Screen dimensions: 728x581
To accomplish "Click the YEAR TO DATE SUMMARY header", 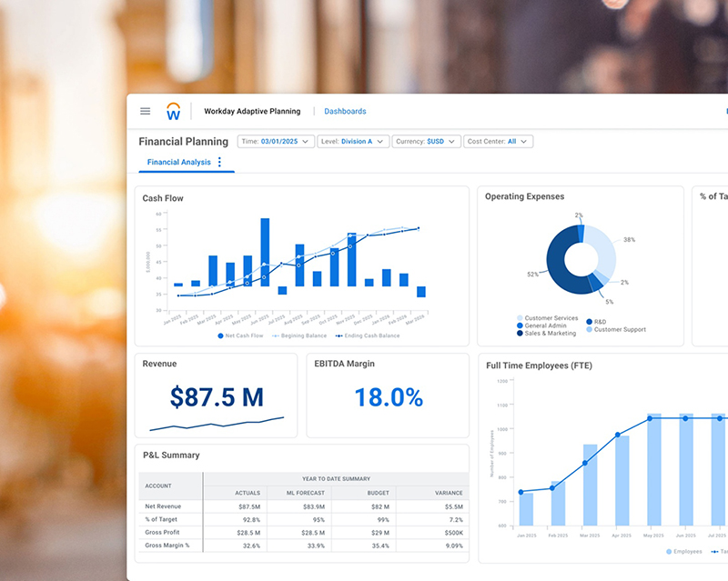I will (336, 479).
